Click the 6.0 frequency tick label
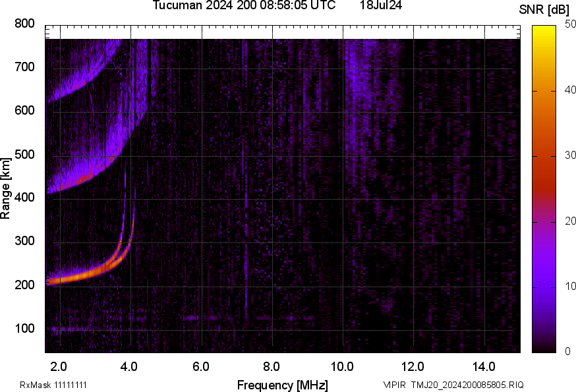The image size is (576, 392). 200,367
